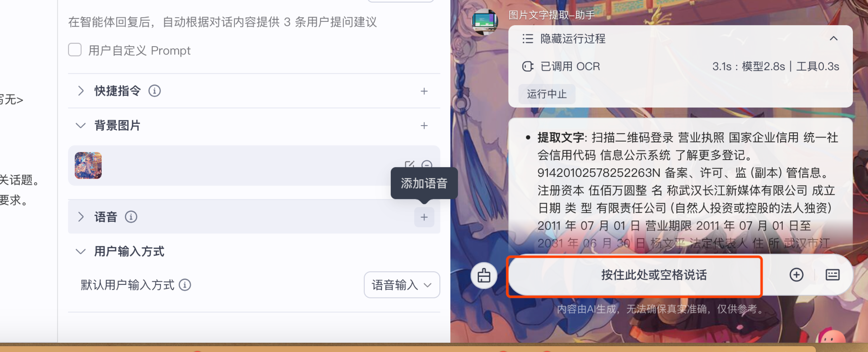Collapse the 隐藏运行过程 panel chevron

[x=833, y=38]
